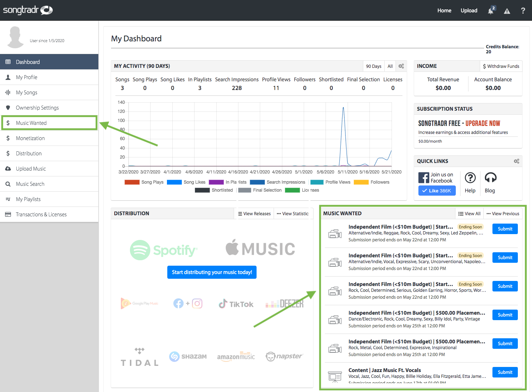
Task: Submit to the Scary, Unconventional film listing
Action: 505,258
